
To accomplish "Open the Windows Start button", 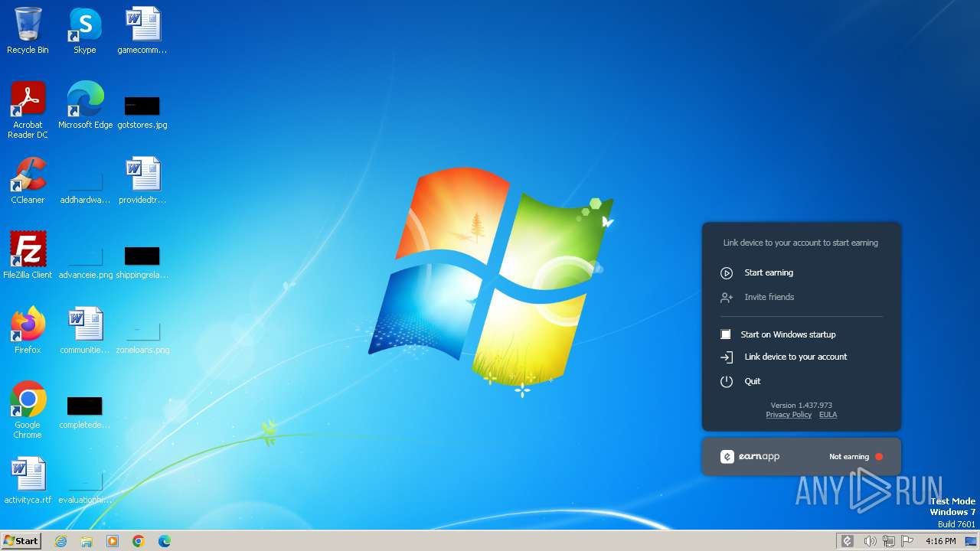I will (x=21, y=540).
